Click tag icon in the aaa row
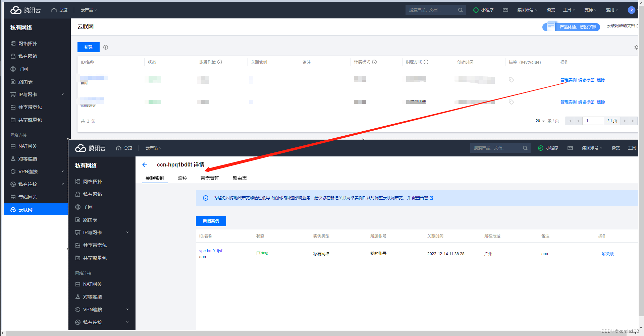 click(x=511, y=80)
